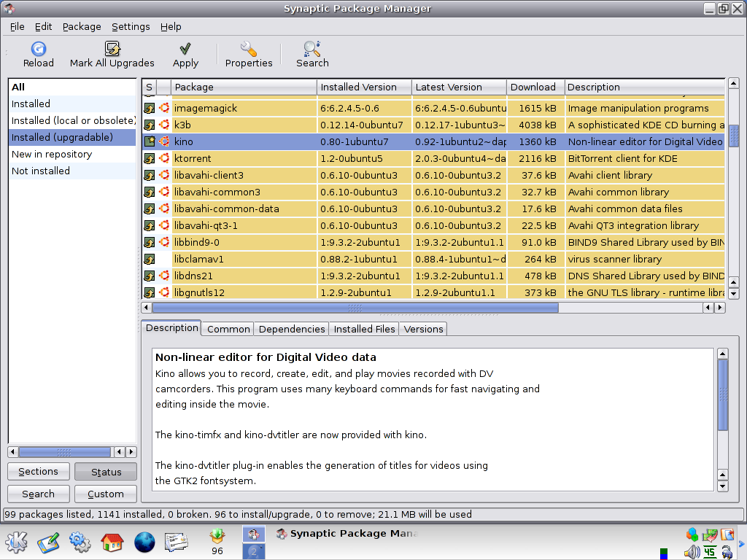Click down arrow of package list scrollbar

tap(734, 294)
